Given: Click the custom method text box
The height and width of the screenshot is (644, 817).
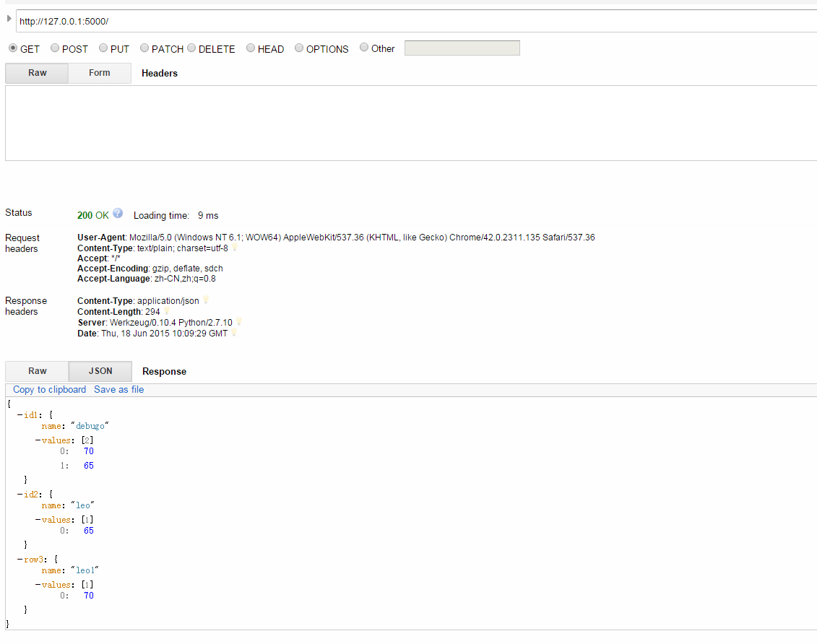Looking at the screenshot, I should coord(462,48).
